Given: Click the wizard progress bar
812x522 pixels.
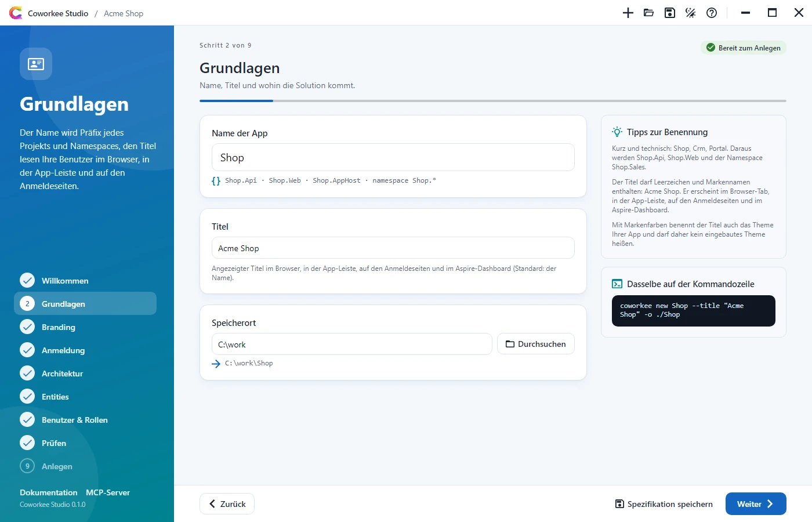Looking at the screenshot, I should point(493,101).
